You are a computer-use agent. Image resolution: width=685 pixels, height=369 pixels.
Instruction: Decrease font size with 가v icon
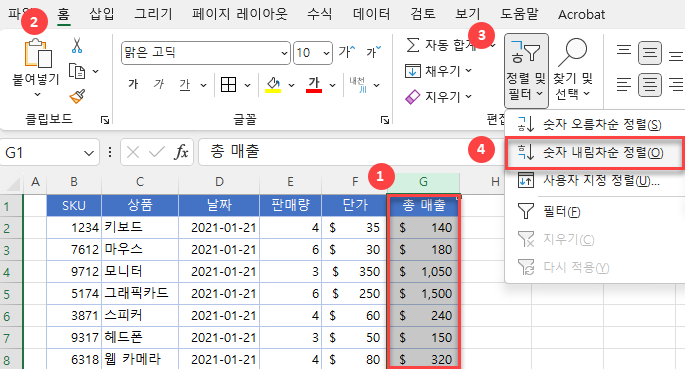pos(374,52)
